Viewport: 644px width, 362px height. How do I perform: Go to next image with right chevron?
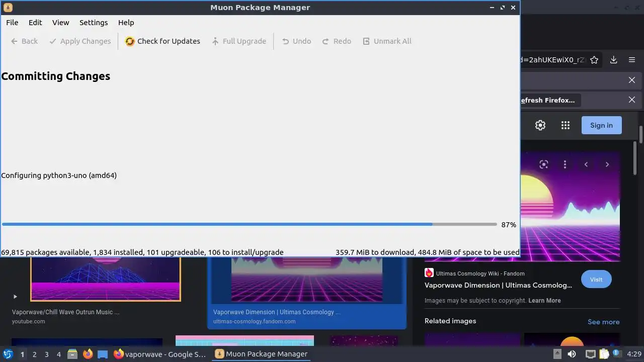607,164
